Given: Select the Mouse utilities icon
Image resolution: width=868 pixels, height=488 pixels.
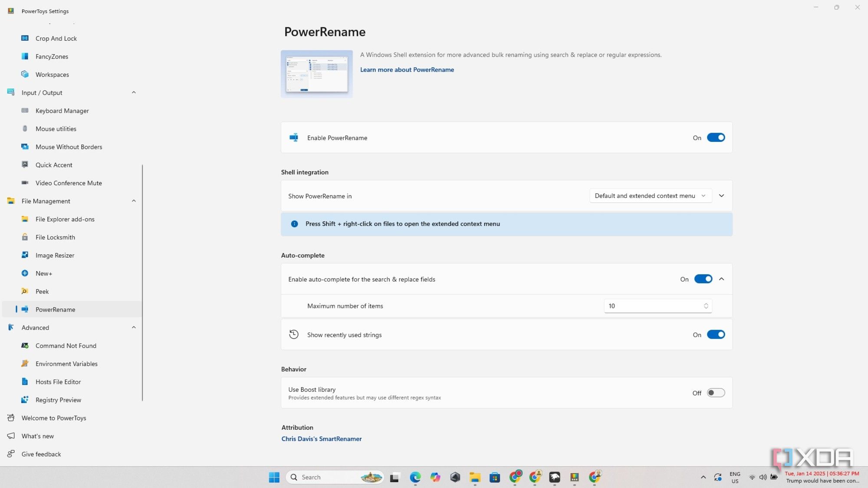Looking at the screenshot, I should pos(25,128).
